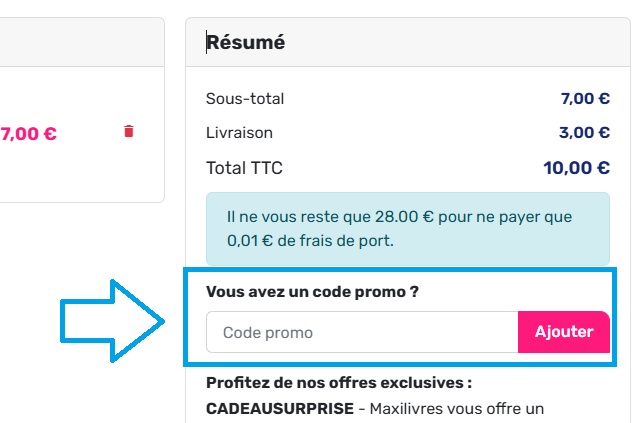Select the Total TTC label
Image resolution: width=635 pixels, height=423 pixels.
point(244,168)
